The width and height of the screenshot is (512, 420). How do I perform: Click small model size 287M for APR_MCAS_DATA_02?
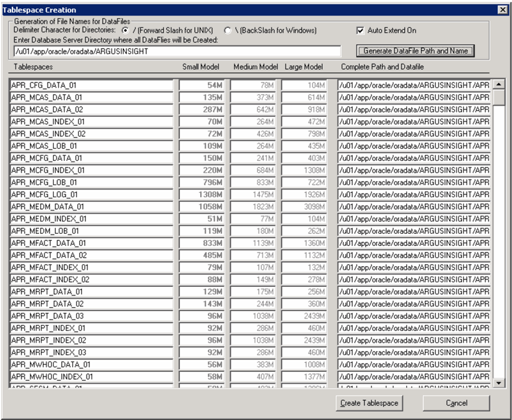coord(201,109)
